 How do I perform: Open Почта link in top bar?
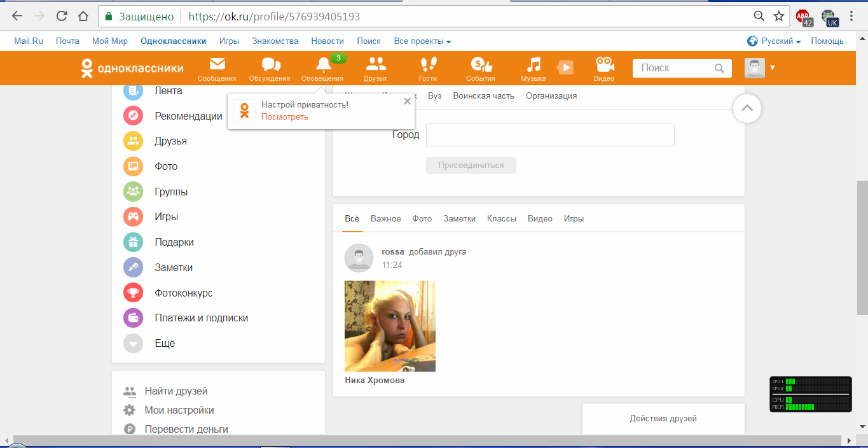pyautogui.click(x=67, y=41)
